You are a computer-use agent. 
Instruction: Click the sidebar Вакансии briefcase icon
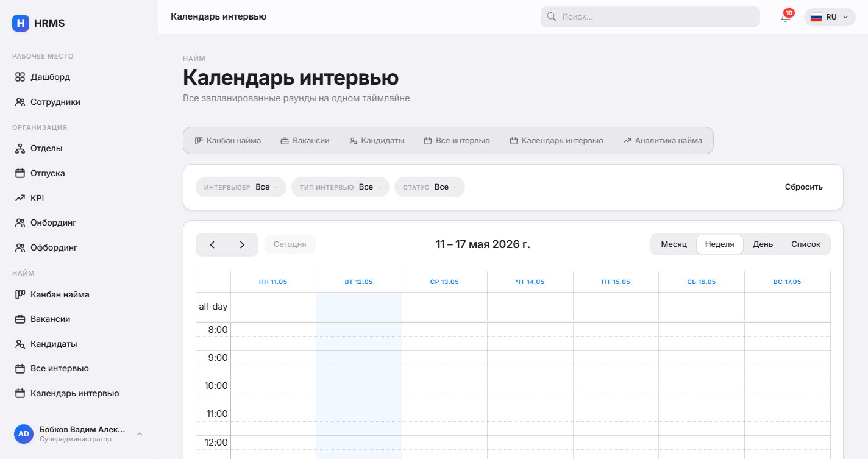tap(20, 319)
